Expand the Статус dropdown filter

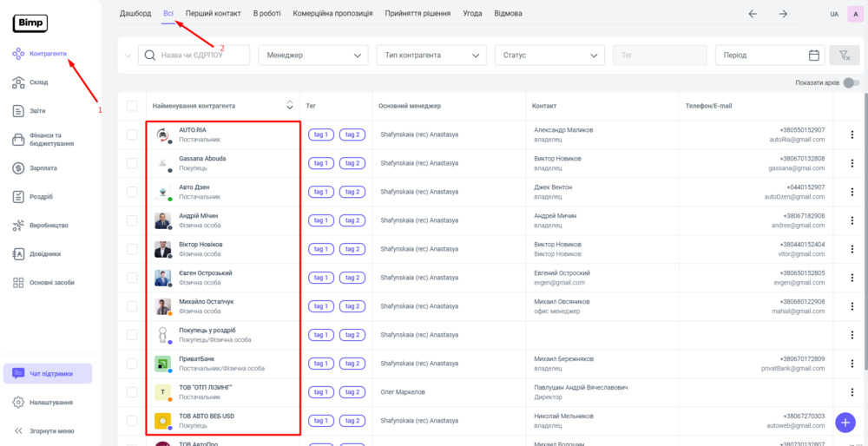click(549, 56)
